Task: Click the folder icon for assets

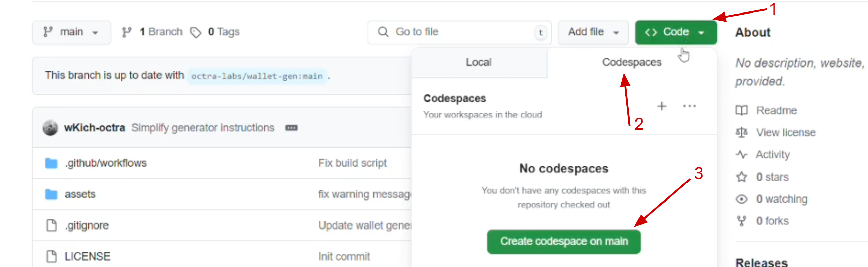Action: [x=51, y=194]
